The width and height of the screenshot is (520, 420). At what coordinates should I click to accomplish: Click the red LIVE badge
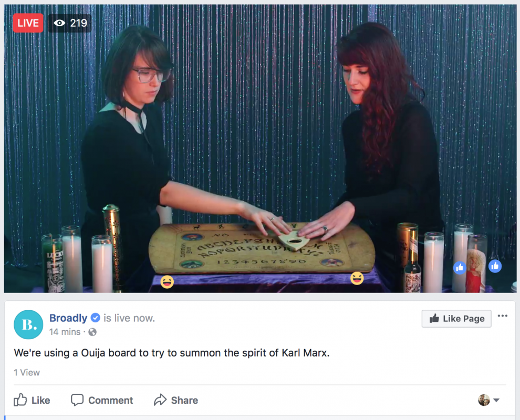(28, 23)
